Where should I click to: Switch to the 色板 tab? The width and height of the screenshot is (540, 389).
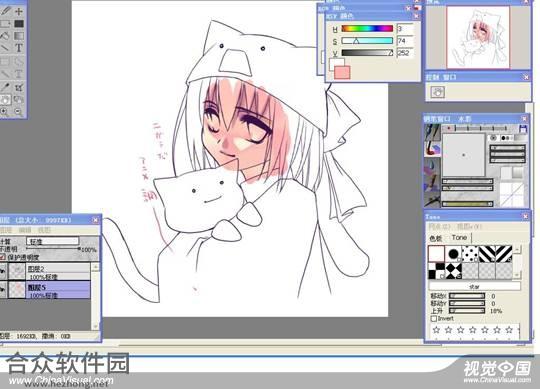[436, 238]
